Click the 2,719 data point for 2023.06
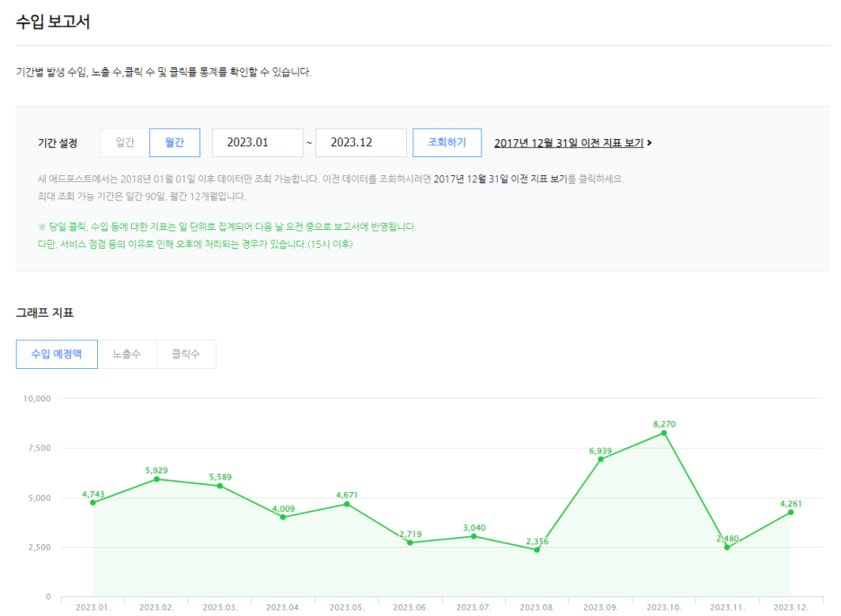Image resolution: width=841 pixels, height=616 pixels. coord(411,542)
